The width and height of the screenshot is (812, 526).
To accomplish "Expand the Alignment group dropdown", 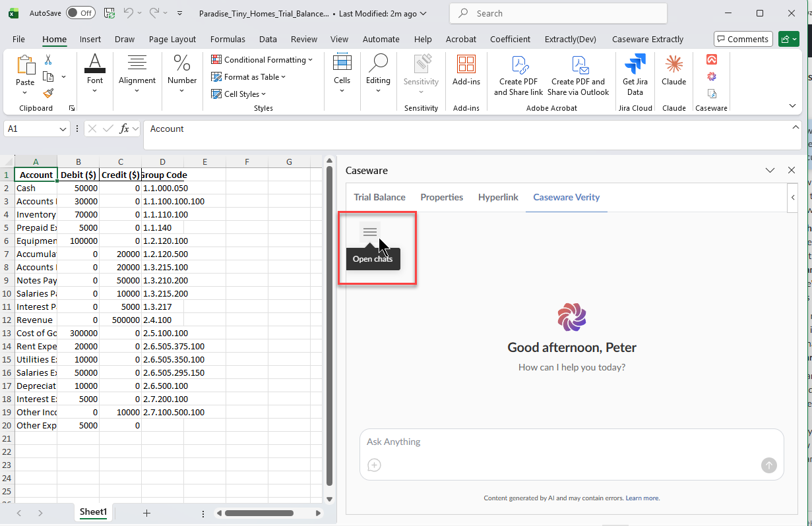I will click(x=137, y=91).
